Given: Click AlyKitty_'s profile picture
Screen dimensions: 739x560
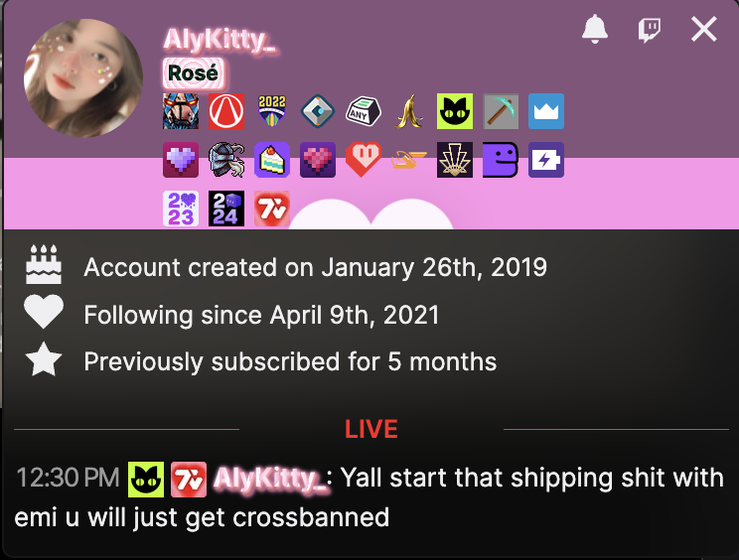Looking at the screenshot, I should tap(83, 78).
